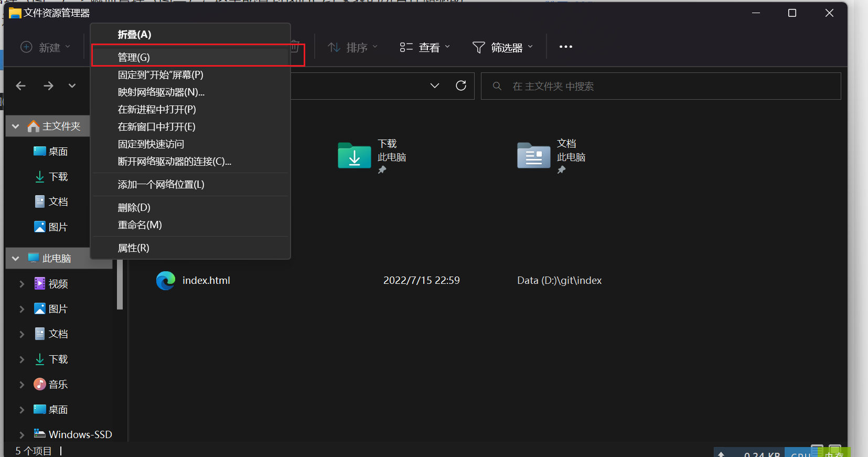The image size is (868, 457).
Task: Click the back navigation arrow
Action: tap(21, 86)
